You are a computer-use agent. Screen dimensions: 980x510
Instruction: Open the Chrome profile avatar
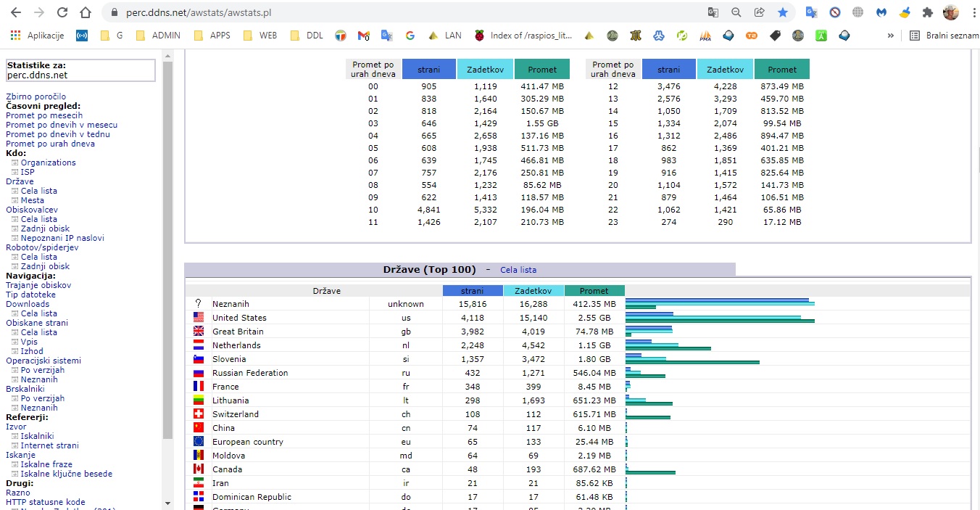pos(950,12)
